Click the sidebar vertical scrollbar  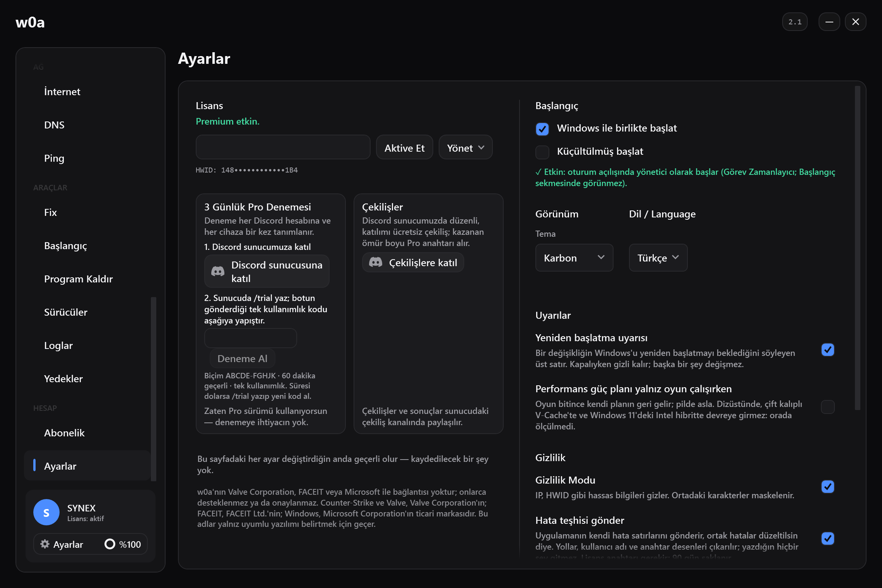coord(153,389)
